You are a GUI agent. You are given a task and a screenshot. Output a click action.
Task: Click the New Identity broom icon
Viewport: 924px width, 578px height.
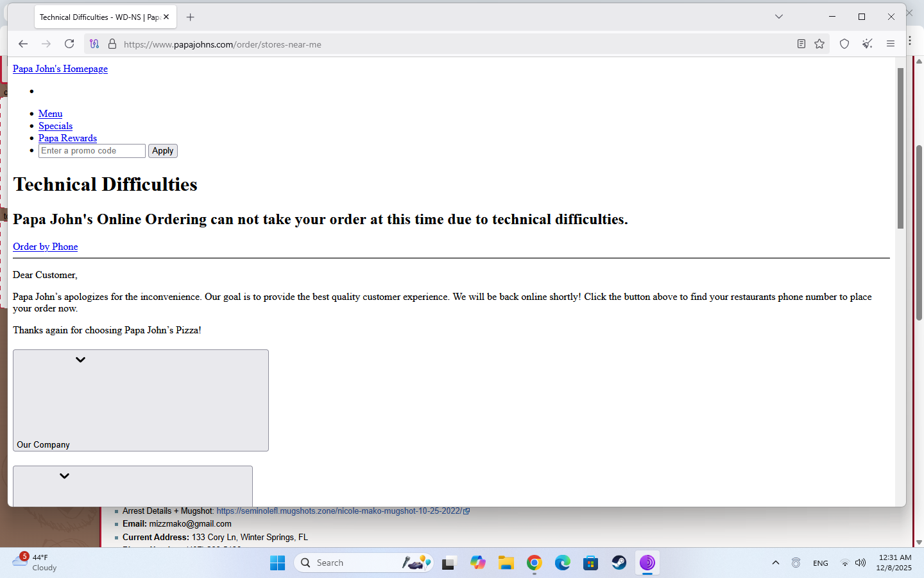pyautogui.click(x=868, y=44)
